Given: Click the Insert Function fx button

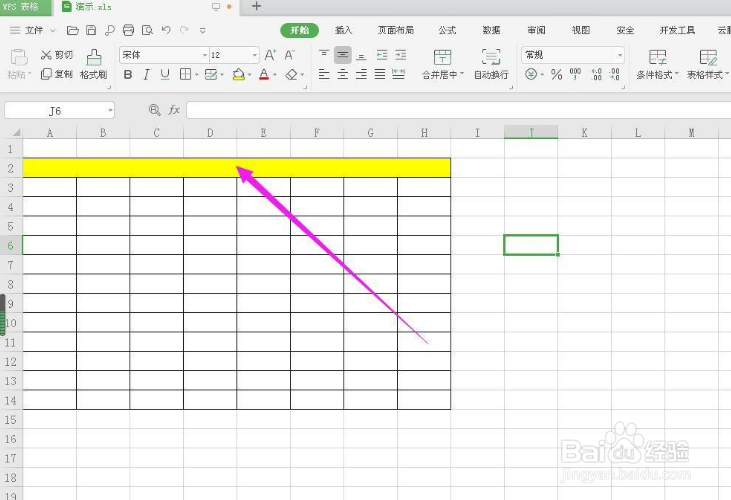Looking at the screenshot, I should (174, 110).
